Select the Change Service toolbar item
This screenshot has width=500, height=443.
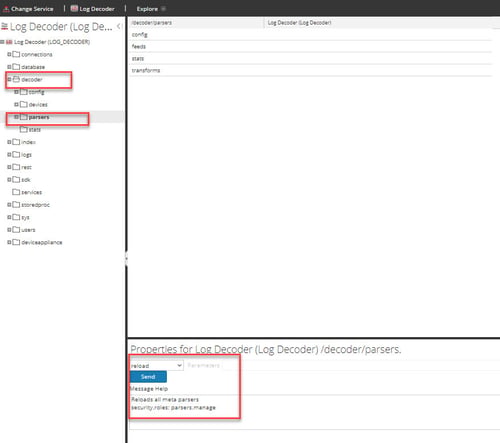tap(28, 9)
